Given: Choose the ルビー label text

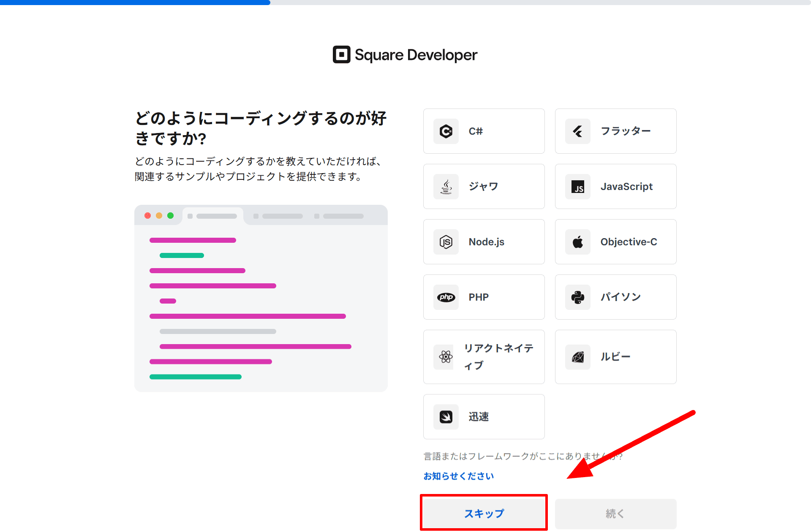Looking at the screenshot, I should tap(615, 357).
